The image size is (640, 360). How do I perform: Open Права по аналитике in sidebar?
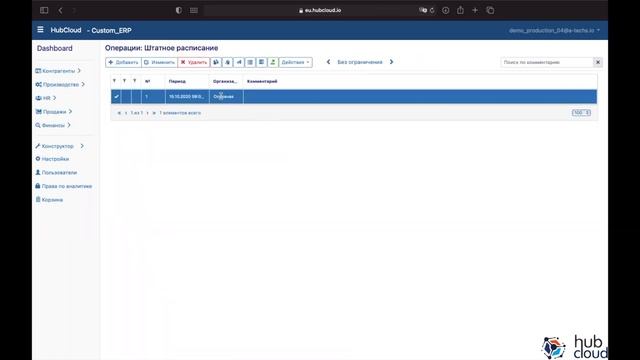tap(64, 186)
